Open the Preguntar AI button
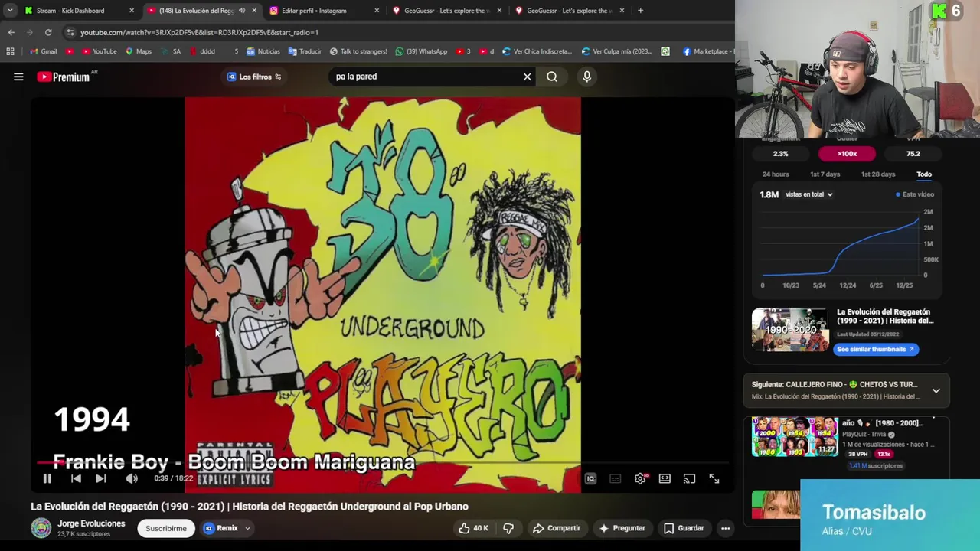 pos(623,528)
